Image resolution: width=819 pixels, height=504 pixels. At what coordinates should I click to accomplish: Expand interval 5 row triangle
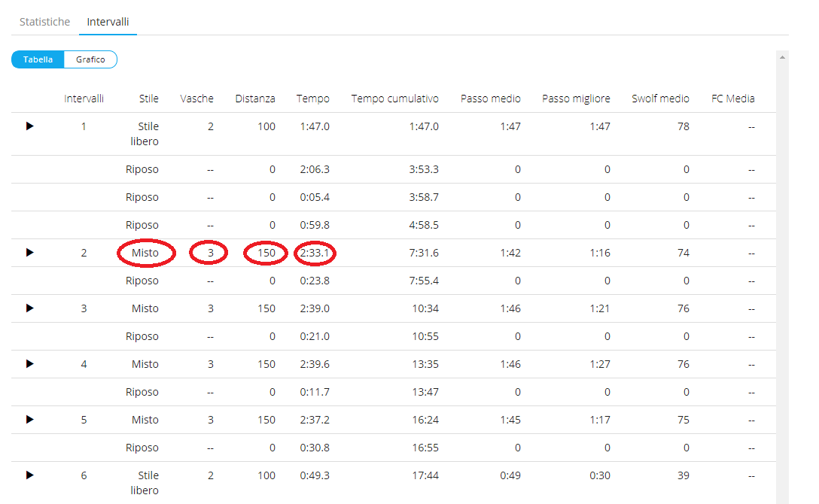30,420
